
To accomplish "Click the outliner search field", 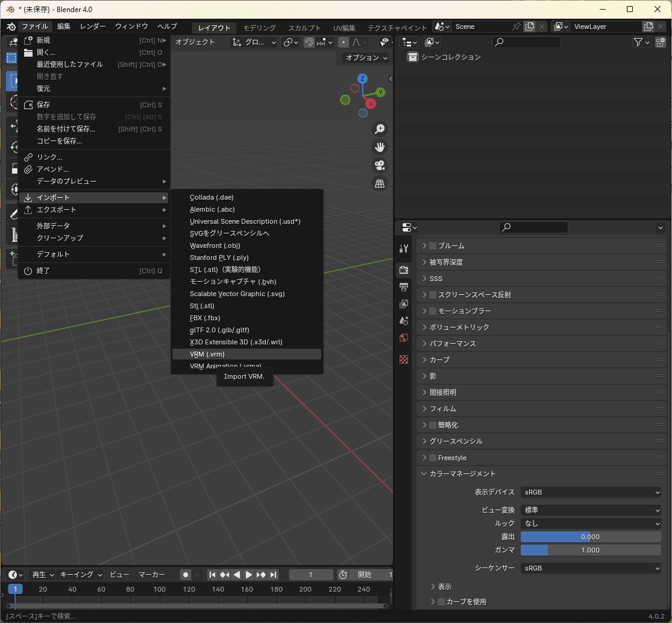I will point(526,42).
